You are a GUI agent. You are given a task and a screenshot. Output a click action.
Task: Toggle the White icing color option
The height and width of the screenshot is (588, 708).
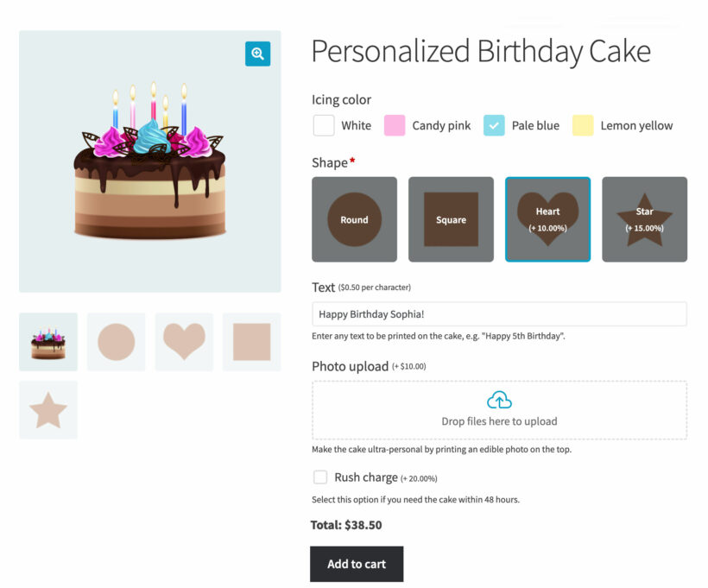pos(323,125)
